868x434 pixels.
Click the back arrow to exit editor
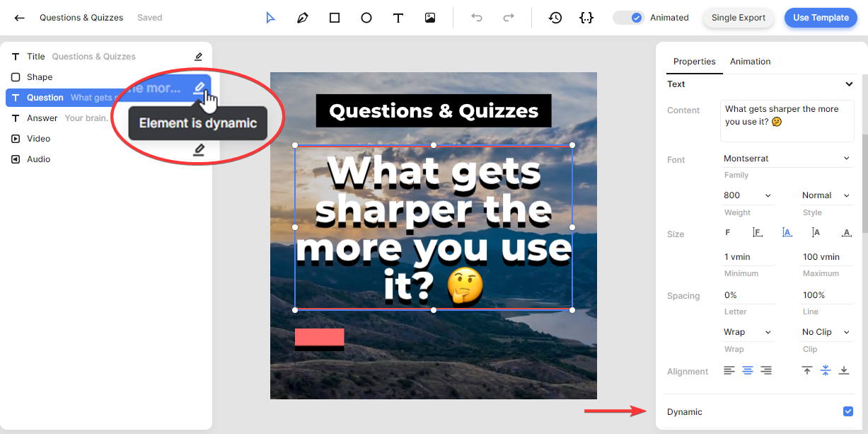pos(20,18)
